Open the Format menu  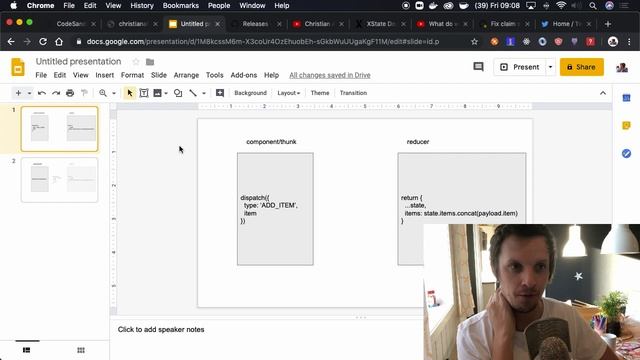132,75
